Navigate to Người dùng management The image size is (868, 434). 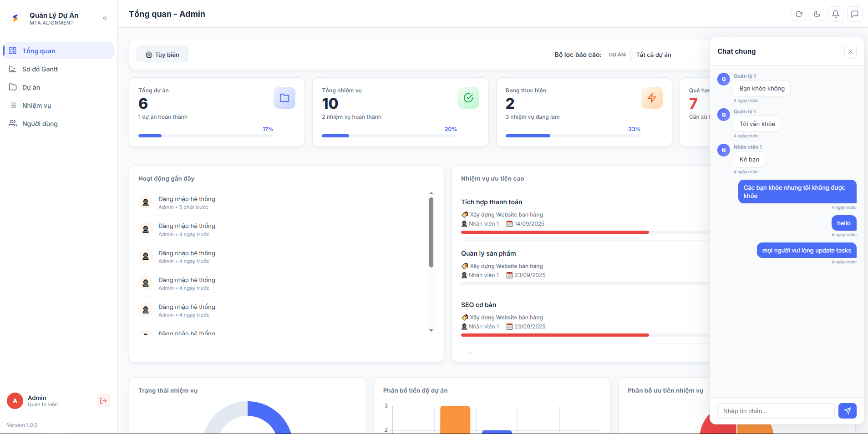point(59,124)
